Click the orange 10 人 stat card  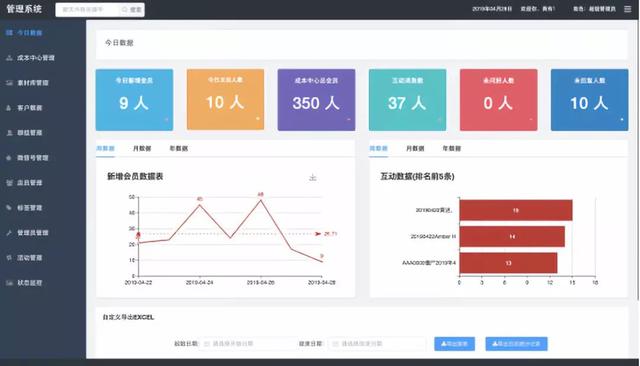click(x=225, y=100)
